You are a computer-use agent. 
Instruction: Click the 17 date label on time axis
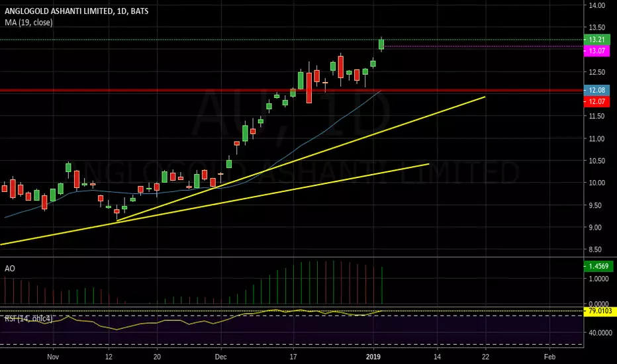293,357
